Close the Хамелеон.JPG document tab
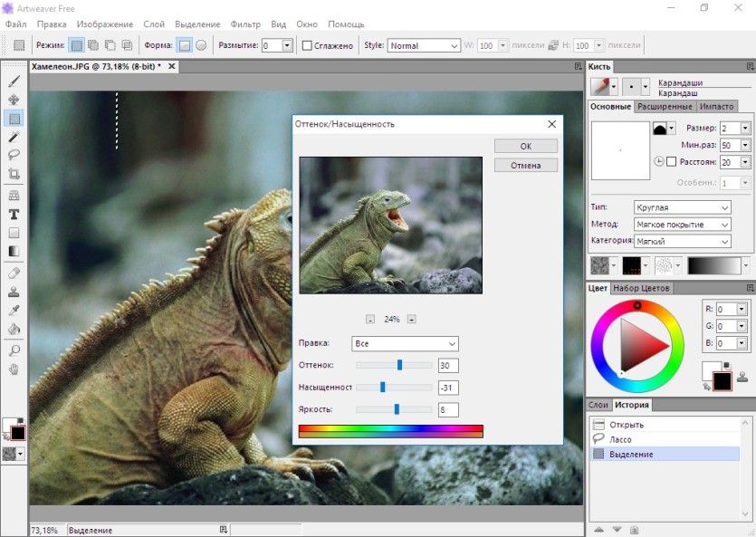 (x=171, y=66)
